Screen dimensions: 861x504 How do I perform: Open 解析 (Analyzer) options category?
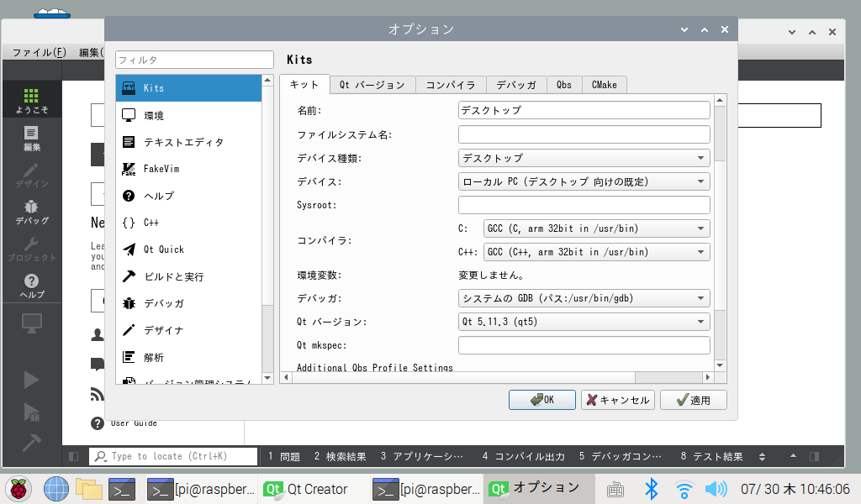click(188, 357)
